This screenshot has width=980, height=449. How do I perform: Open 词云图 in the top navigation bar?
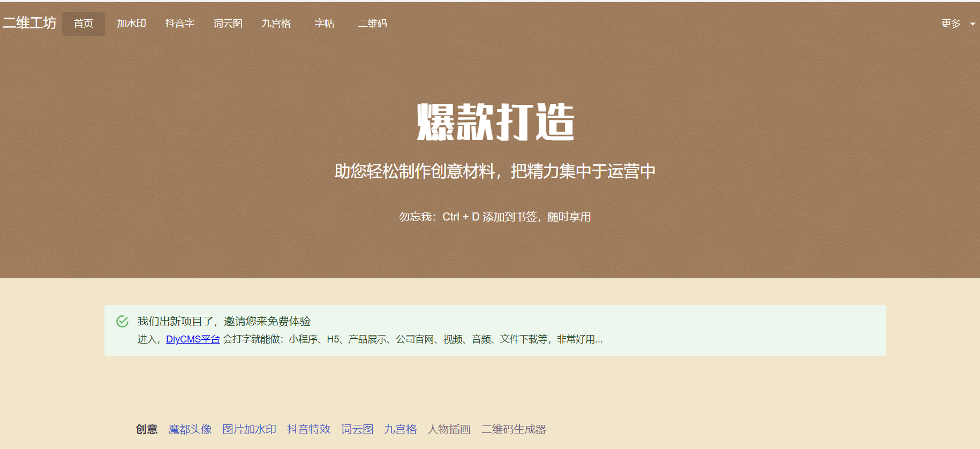click(228, 24)
